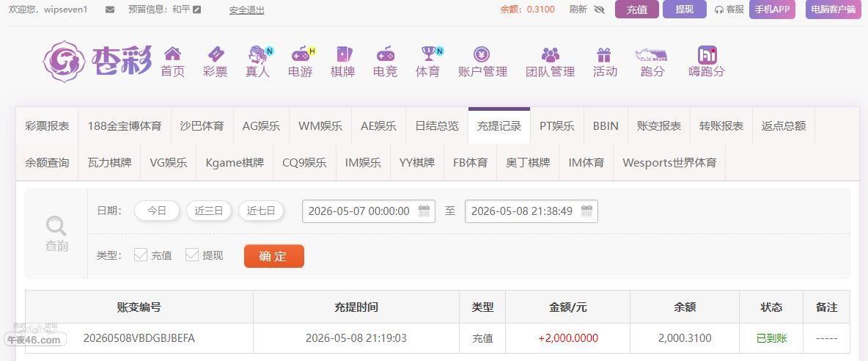Switch to the YY棋牌 tab

417,163
